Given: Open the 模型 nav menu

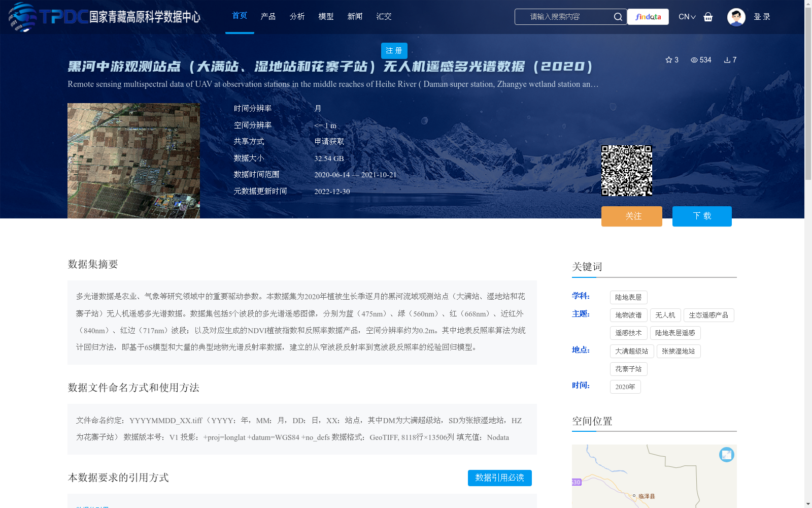Looking at the screenshot, I should tap(326, 17).
